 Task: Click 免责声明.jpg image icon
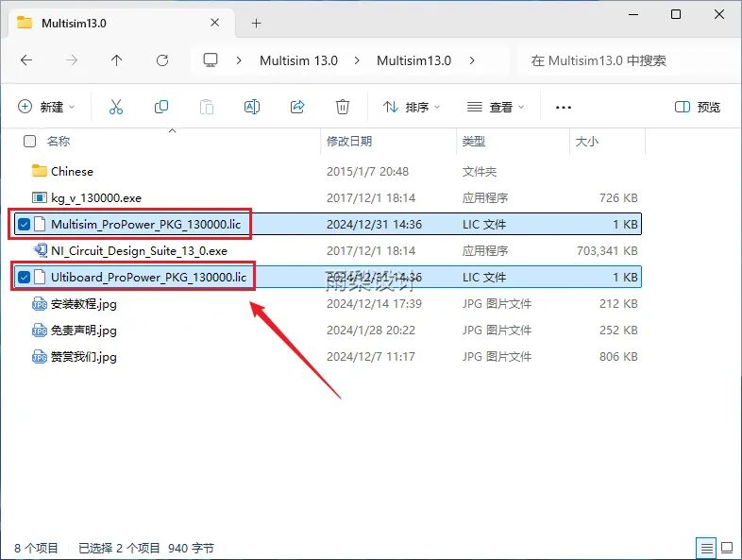point(40,330)
